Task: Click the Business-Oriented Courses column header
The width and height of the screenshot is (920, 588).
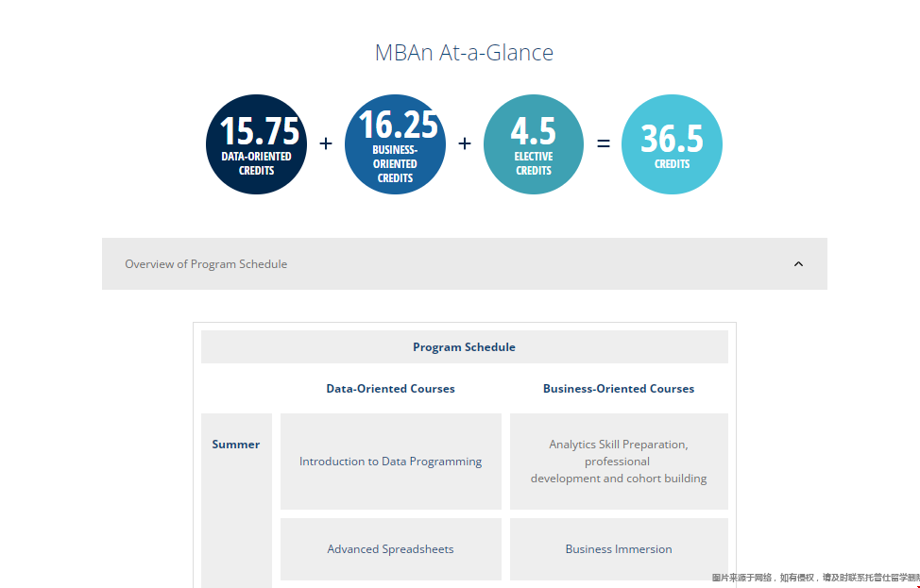Action: tap(619, 389)
